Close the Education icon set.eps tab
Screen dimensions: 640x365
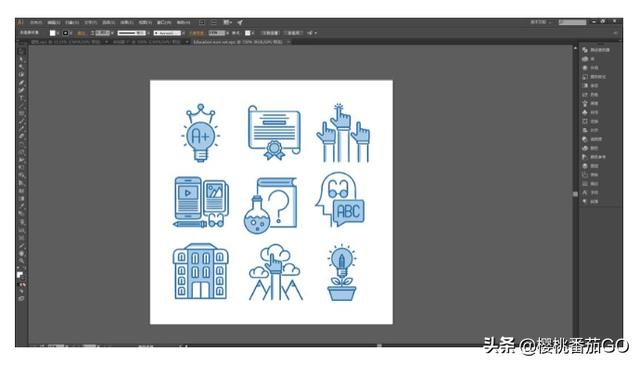[289, 42]
